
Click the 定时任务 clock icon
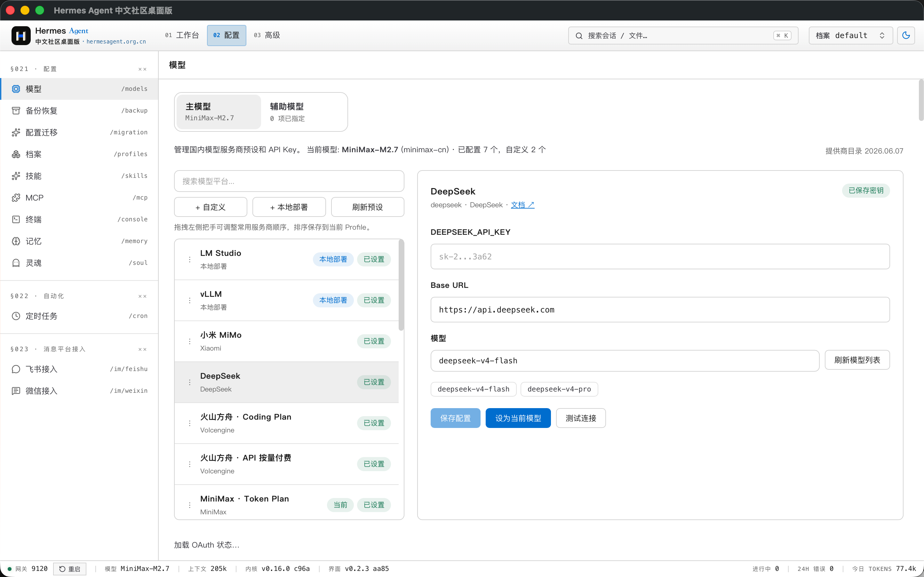click(x=16, y=316)
